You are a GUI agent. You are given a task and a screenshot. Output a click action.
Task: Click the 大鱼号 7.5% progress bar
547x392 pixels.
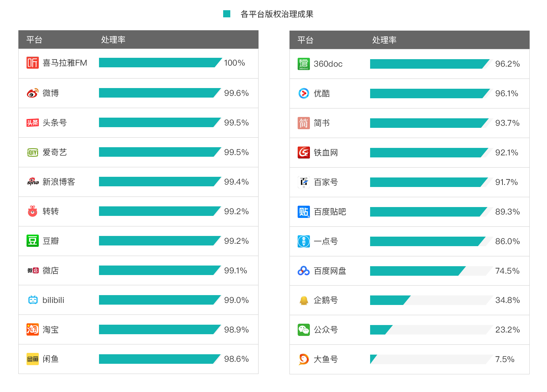click(431, 359)
